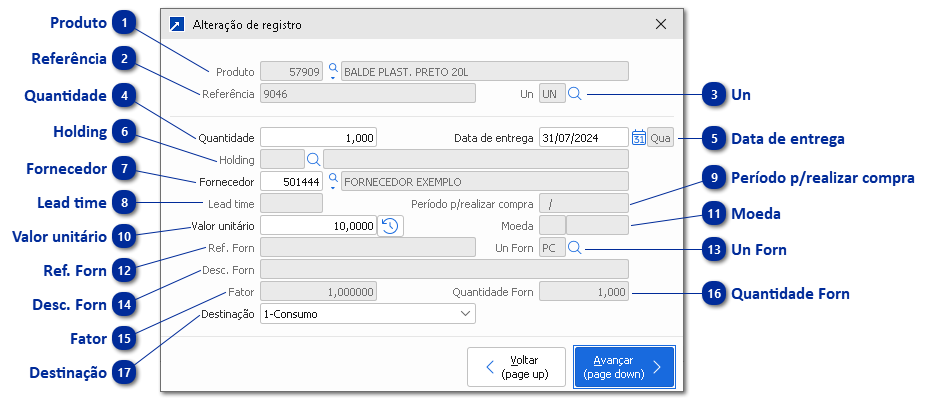The width and height of the screenshot is (931, 408).
Task: Click the Valor unitário history clock icon
Action: pos(391,226)
